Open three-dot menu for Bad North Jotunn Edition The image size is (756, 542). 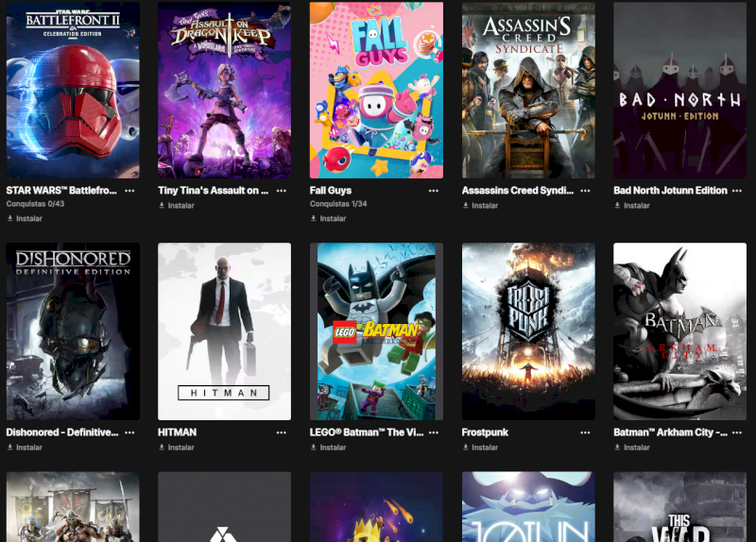(737, 191)
